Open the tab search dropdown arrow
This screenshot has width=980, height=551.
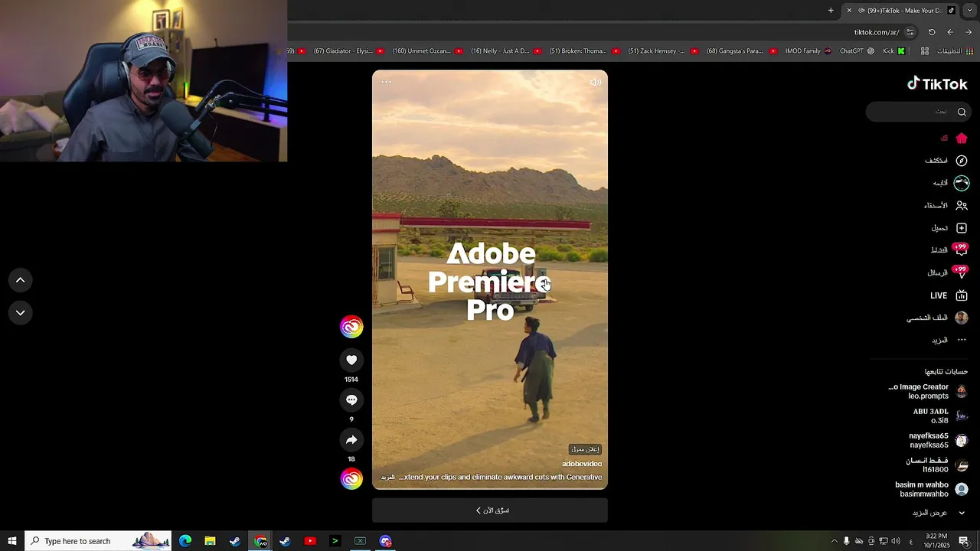click(x=970, y=11)
